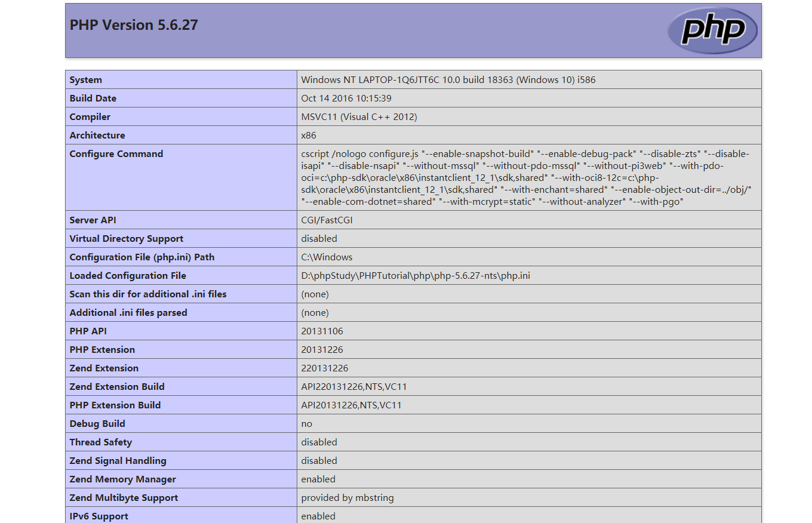Click the PHP logo in the header

click(712, 30)
